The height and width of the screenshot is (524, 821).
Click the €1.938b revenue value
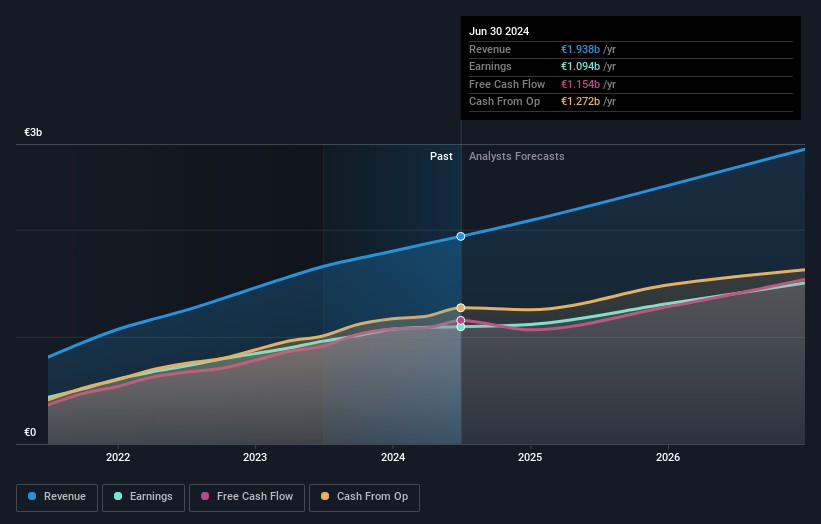pyautogui.click(x=580, y=49)
